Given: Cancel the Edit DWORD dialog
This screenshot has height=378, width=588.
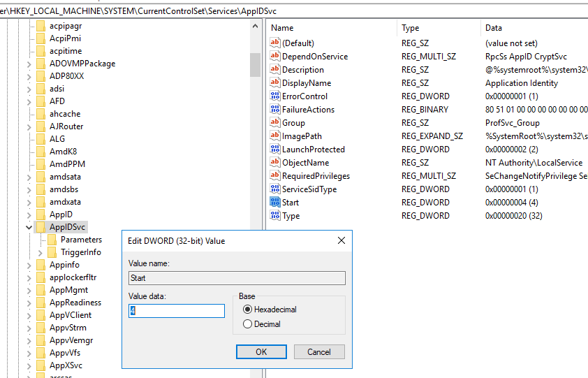Looking at the screenshot, I should point(318,351).
